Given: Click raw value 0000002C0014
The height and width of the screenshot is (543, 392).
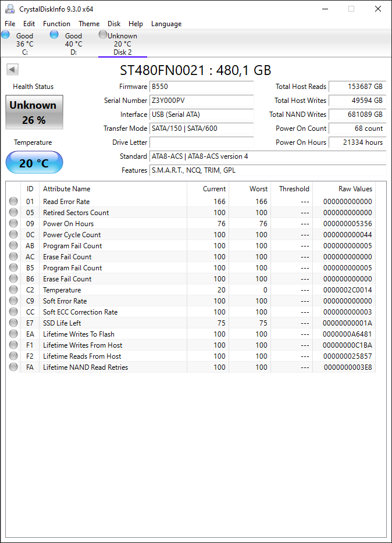Looking at the screenshot, I should coord(348,290).
